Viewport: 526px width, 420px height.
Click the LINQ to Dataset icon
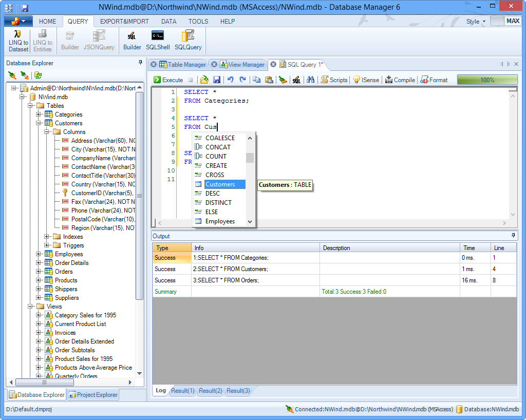(x=18, y=40)
